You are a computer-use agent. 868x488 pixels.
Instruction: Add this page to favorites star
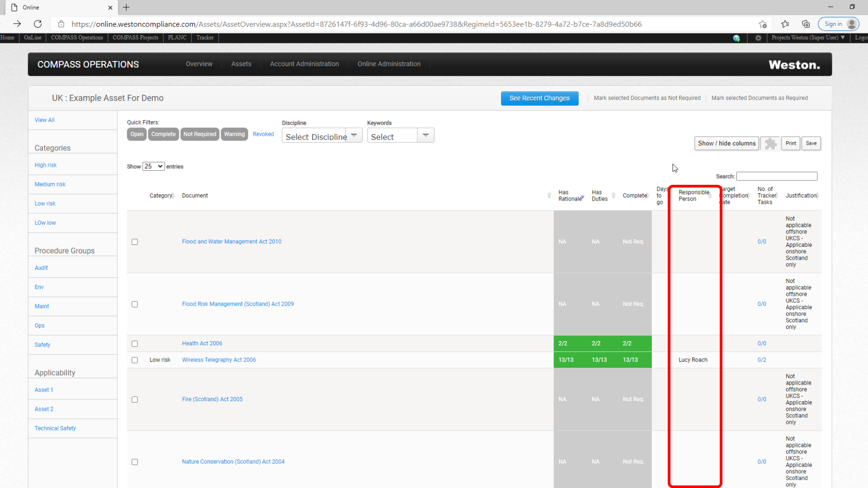tap(763, 24)
